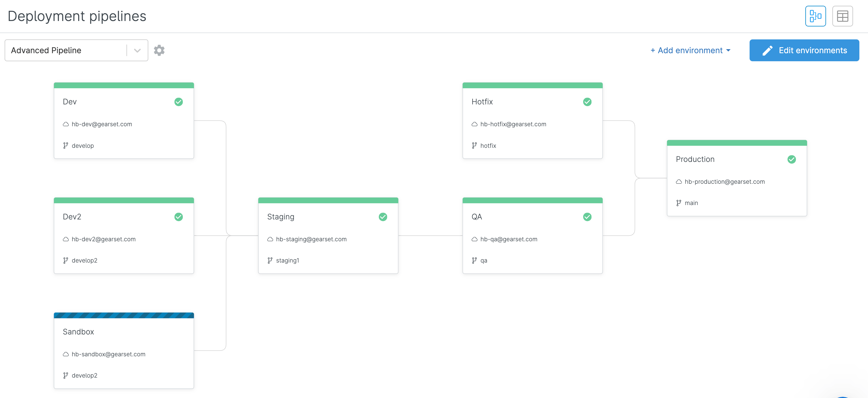Click the Dev environment green check status
This screenshot has width=868, height=398.
[178, 102]
